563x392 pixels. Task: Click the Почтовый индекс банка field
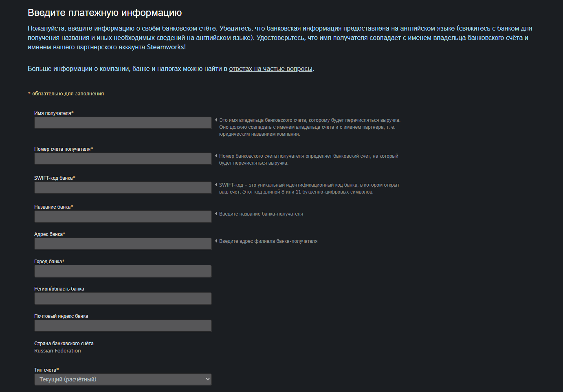(x=123, y=326)
